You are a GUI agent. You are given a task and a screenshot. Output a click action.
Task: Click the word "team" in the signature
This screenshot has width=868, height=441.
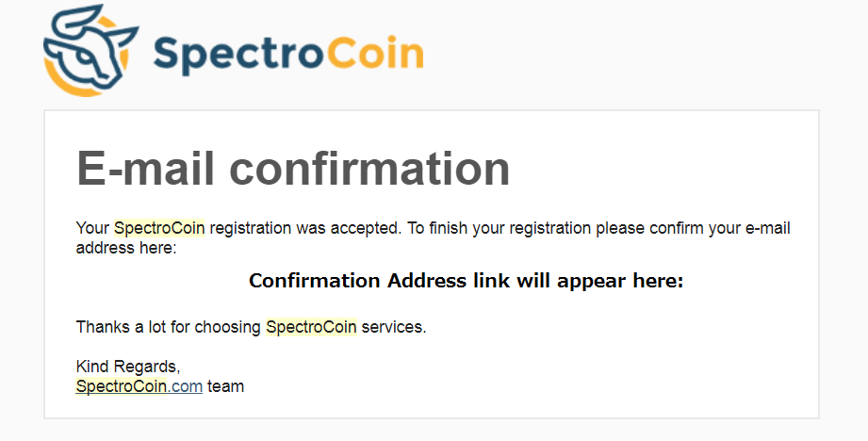pyautogui.click(x=225, y=386)
